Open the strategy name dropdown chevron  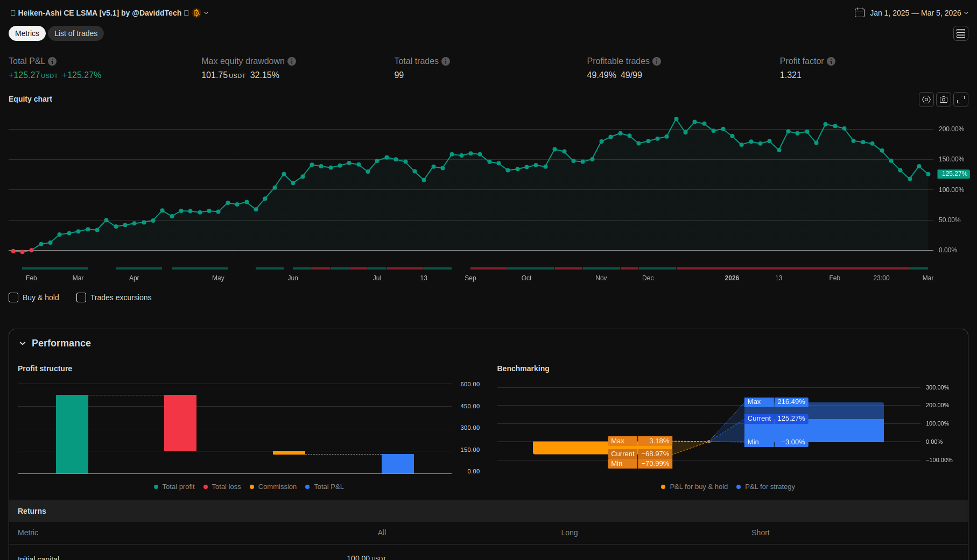tap(206, 13)
